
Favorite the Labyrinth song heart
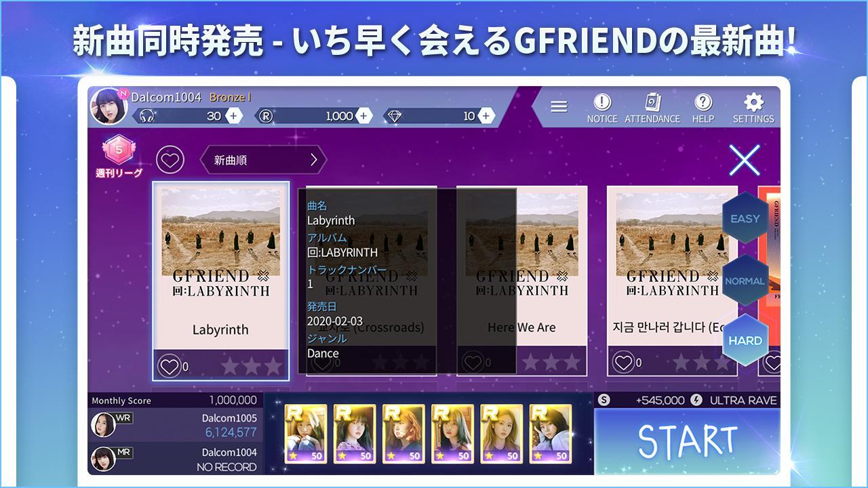pyautogui.click(x=169, y=366)
